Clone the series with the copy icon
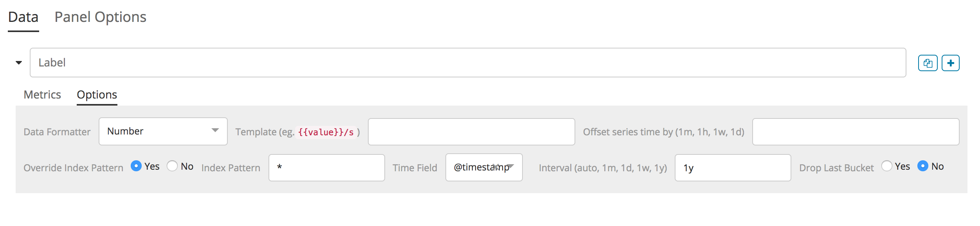Viewport: 980px width, 226px height. click(x=927, y=63)
